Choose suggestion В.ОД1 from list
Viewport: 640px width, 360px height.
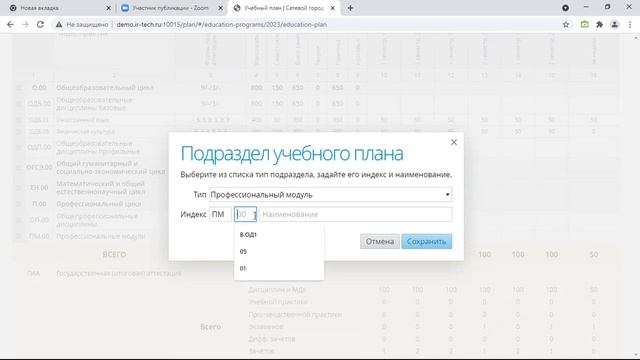pos(279,235)
